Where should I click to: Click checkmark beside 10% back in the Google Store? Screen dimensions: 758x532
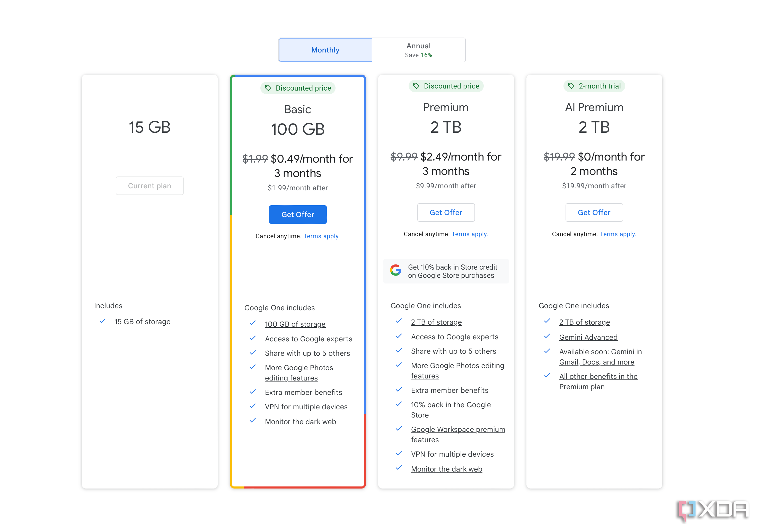tap(399, 404)
